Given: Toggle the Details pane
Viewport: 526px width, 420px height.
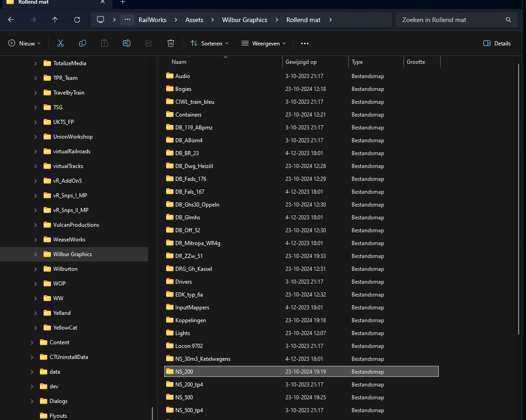Looking at the screenshot, I should (x=497, y=43).
